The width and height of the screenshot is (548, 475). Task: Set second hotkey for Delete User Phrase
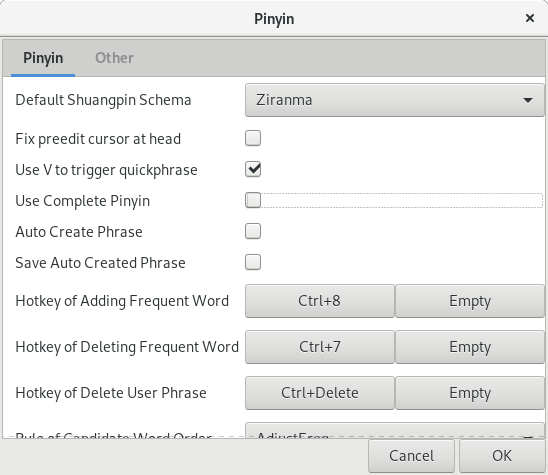tap(470, 393)
